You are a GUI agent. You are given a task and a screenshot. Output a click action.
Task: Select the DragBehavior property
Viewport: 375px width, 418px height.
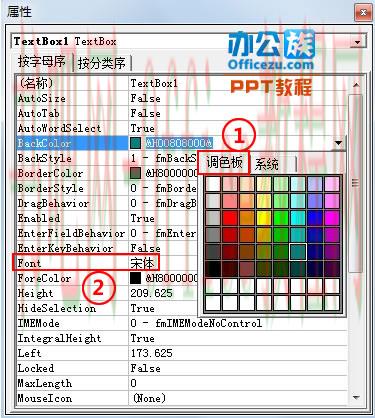[72, 203]
